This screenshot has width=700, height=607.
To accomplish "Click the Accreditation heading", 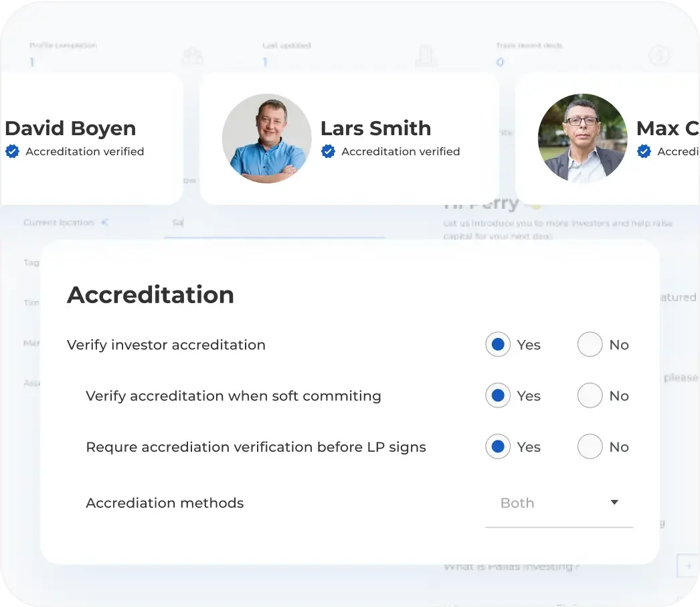I will 150,294.
